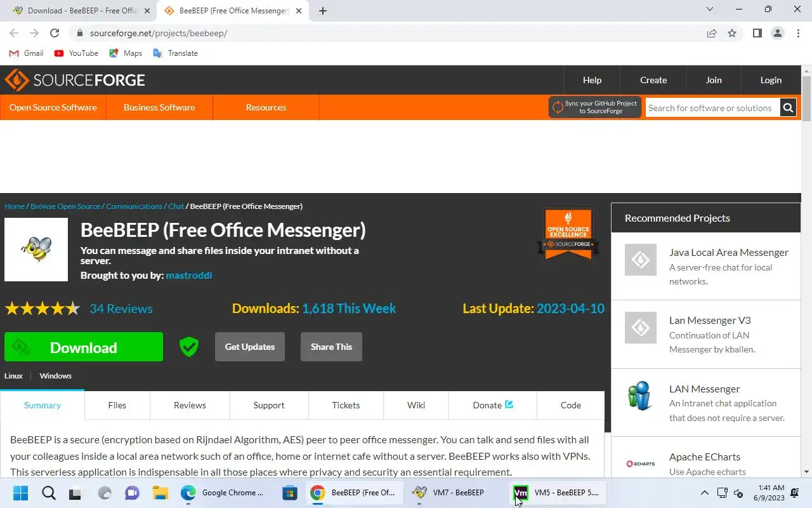
Task: Click the Create link in header
Action: click(x=653, y=80)
